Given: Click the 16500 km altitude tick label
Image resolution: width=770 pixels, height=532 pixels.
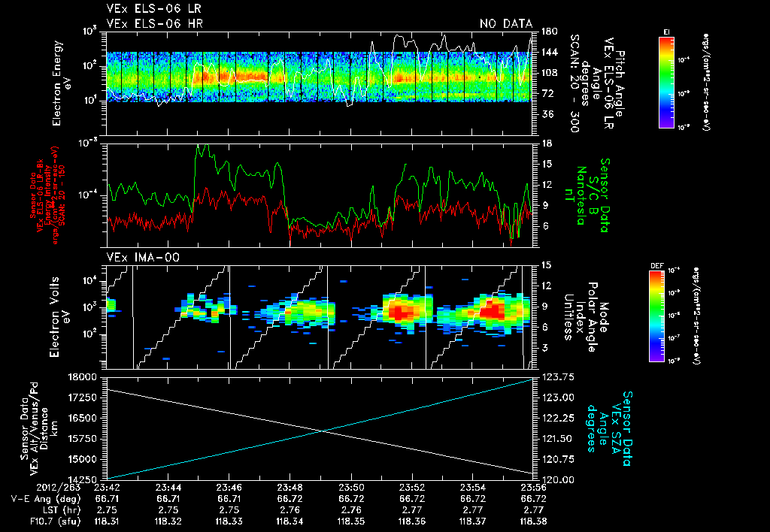Looking at the screenshot, I should pyautogui.click(x=83, y=418).
